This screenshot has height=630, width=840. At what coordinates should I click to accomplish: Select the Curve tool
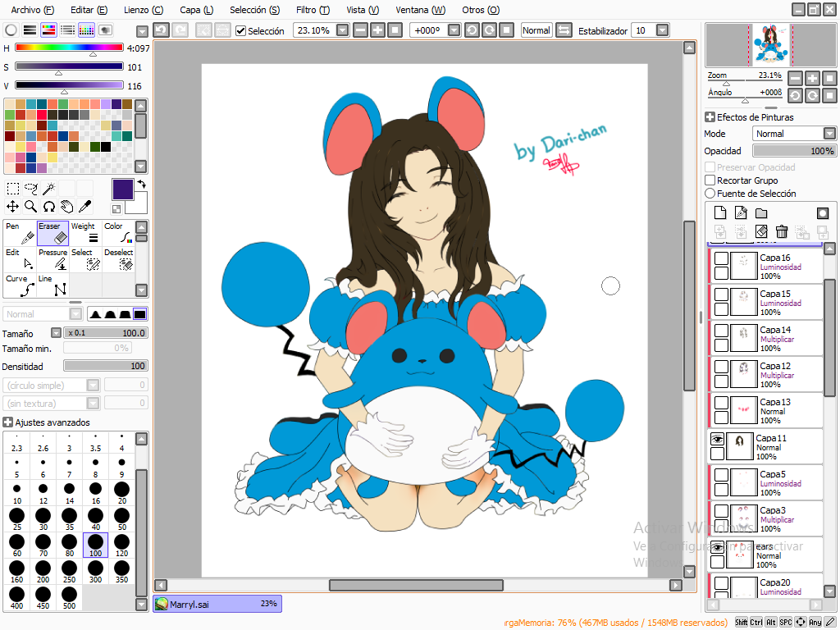pos(21,285)
